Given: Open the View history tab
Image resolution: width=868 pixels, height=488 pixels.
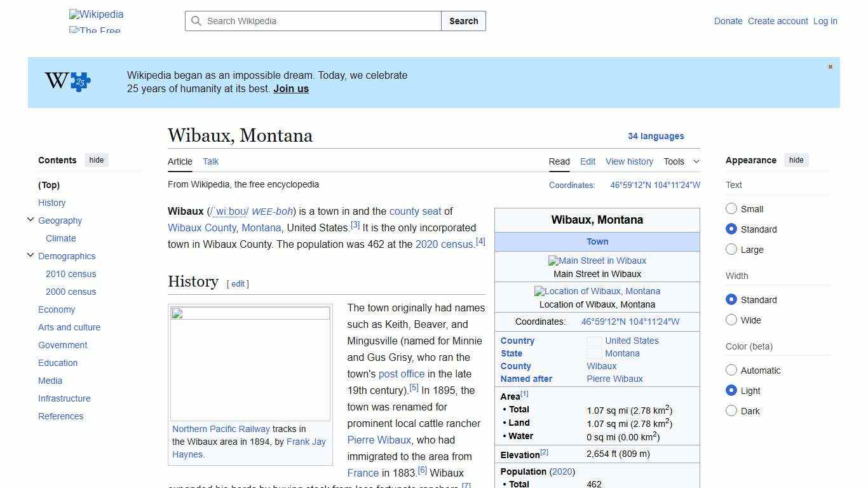Looking at the screenshot, I should (629, 161).
